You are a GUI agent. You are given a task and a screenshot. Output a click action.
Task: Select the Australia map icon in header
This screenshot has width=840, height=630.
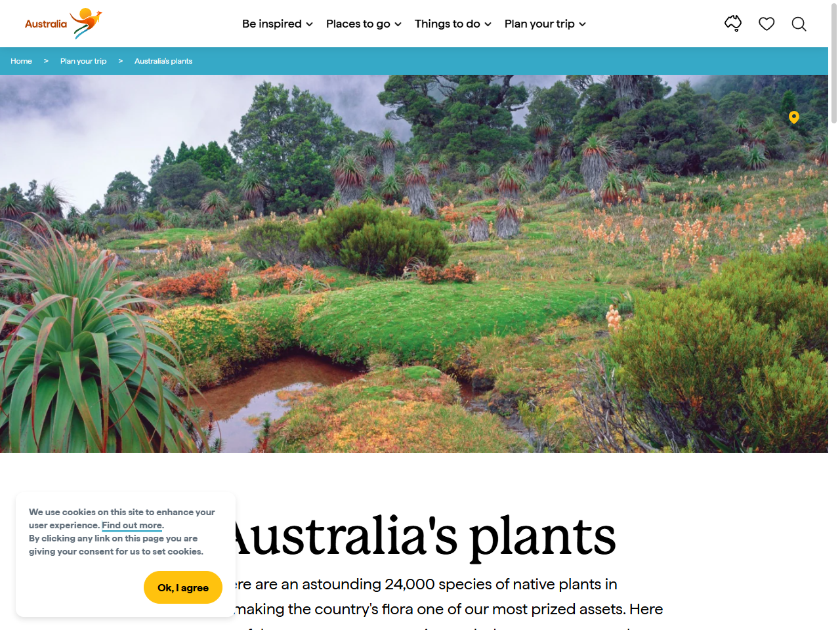coord(733,22)
